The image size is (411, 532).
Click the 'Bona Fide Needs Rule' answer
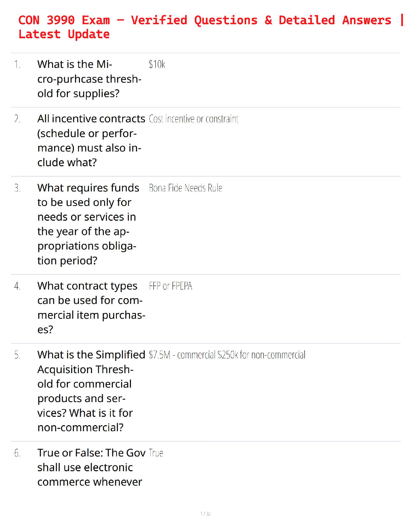[185, 188]
